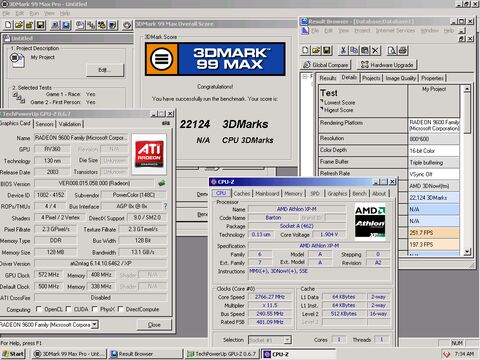Switch to the Results tab in Result Browser
The height and width of the screenshot is (360, 480).
(328, 78)
